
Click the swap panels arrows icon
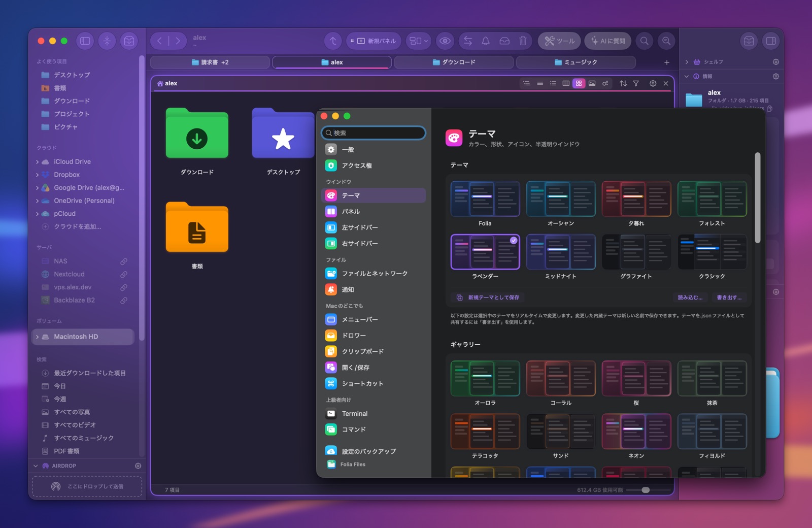coord(468,41)
